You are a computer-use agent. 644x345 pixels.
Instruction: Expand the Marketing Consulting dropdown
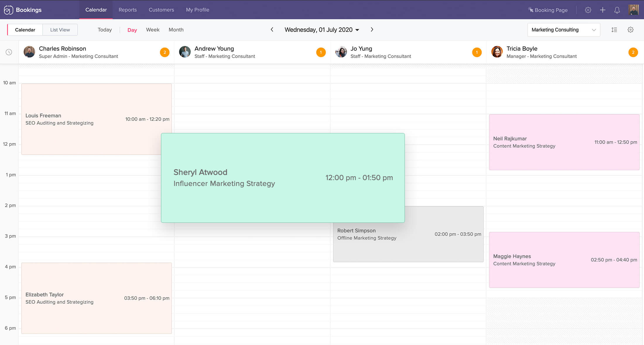click(563, 30)
